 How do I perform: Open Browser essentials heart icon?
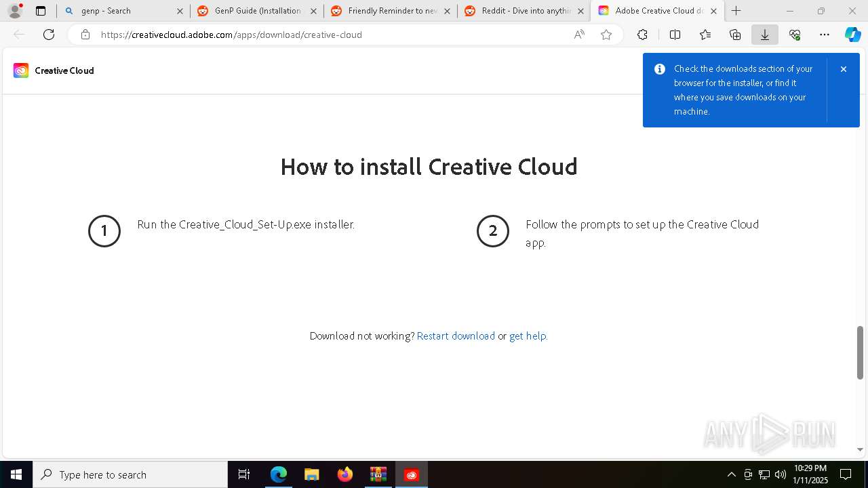[x=795, y=35]
